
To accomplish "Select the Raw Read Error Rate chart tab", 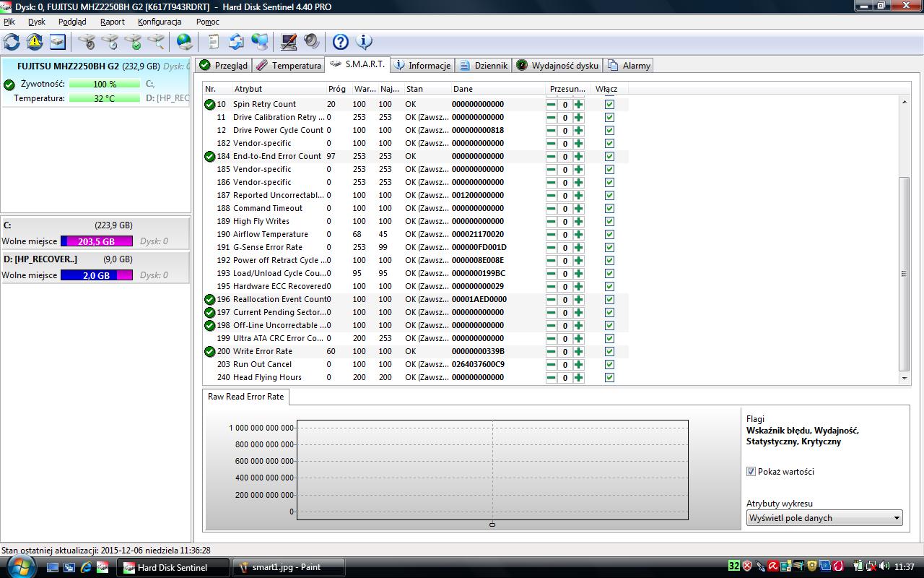I will pos(246,397).
